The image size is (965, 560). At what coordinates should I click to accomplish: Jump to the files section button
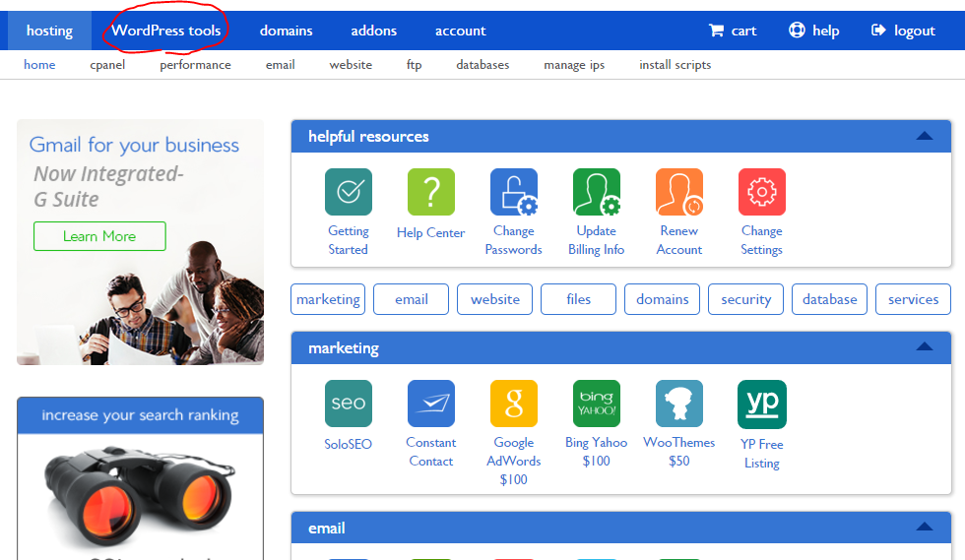tap(579, 299)
